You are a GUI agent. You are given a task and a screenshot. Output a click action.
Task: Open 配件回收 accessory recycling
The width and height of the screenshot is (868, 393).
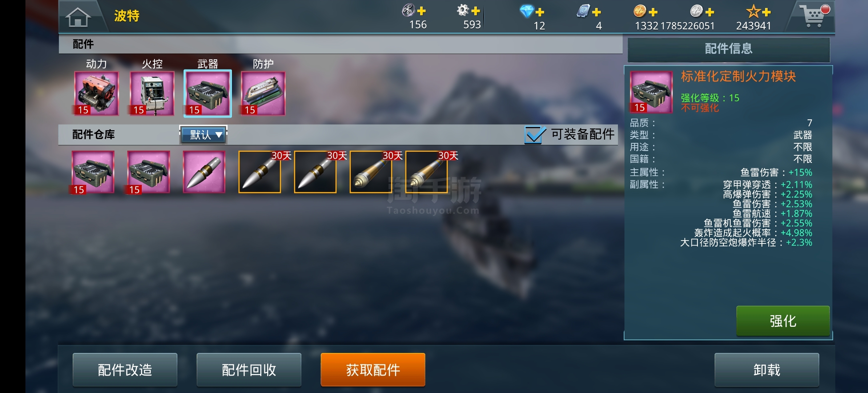tap(249, 370)
